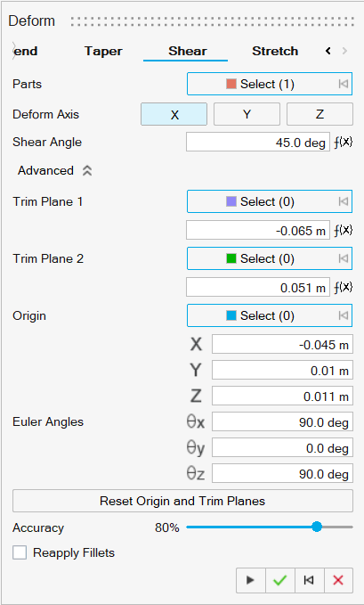Click the Accuracy slider handle
The height and width of the screenshot is (605, 364).
click(x=317, y=527)
